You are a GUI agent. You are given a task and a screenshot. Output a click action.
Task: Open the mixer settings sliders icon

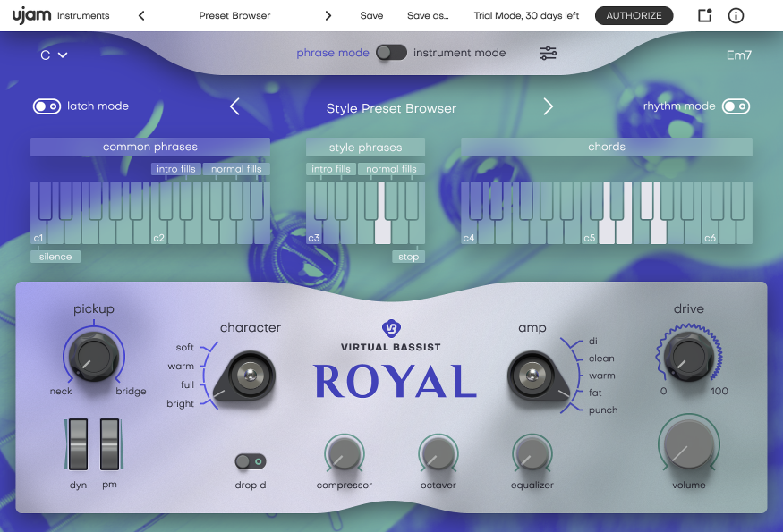[x=548, y=53]
